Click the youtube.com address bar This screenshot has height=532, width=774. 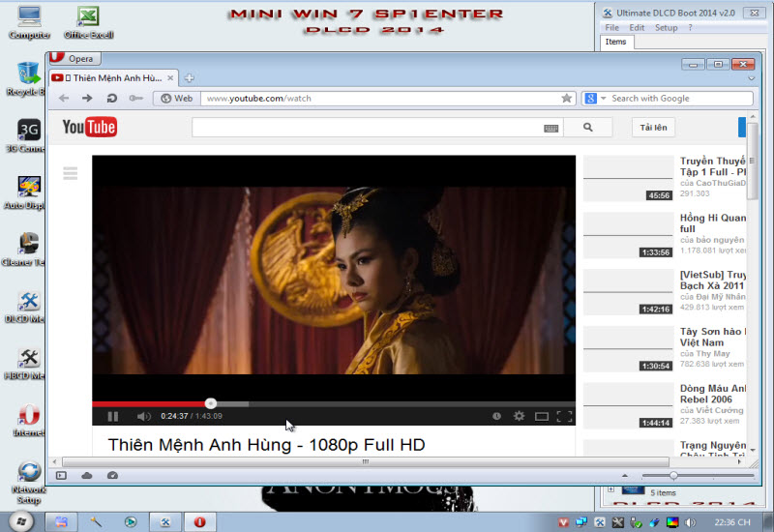380,99
